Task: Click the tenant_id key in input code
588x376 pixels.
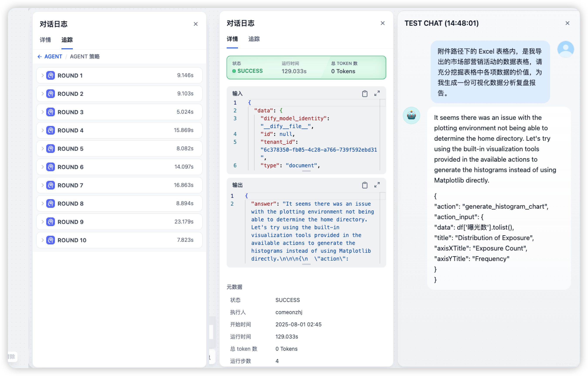Action: tap(278, 142)
